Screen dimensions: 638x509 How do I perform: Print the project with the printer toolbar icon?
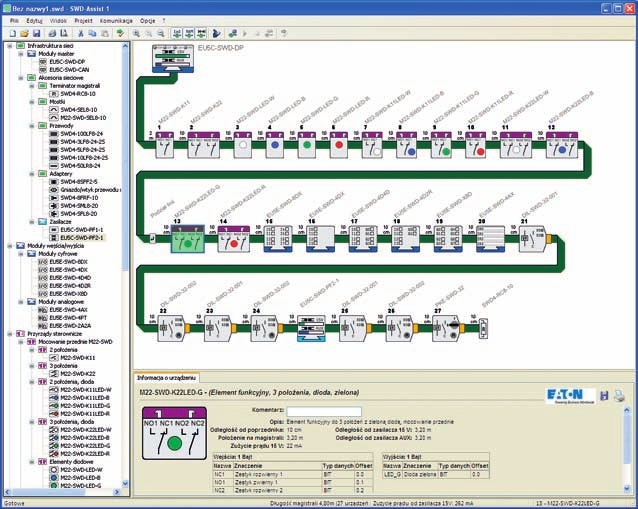click(52, 33)
